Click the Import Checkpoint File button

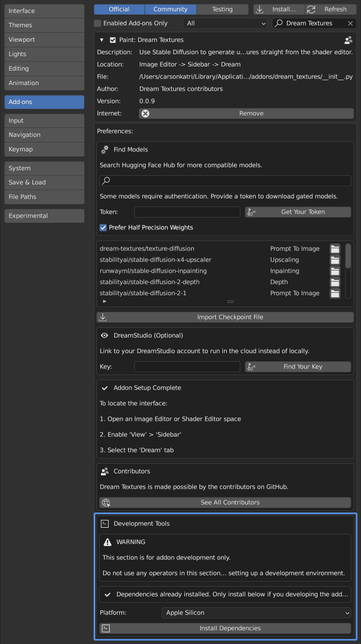click(225, 317)
